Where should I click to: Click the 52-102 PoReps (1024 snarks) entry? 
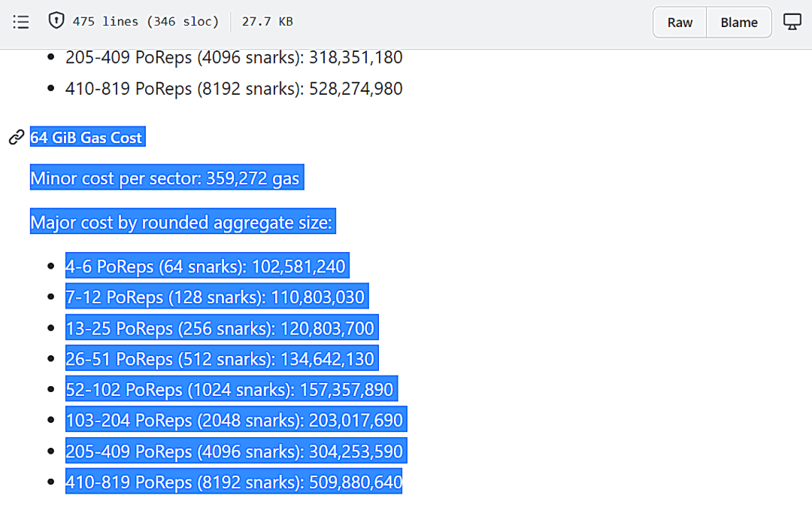click(229, 390)
